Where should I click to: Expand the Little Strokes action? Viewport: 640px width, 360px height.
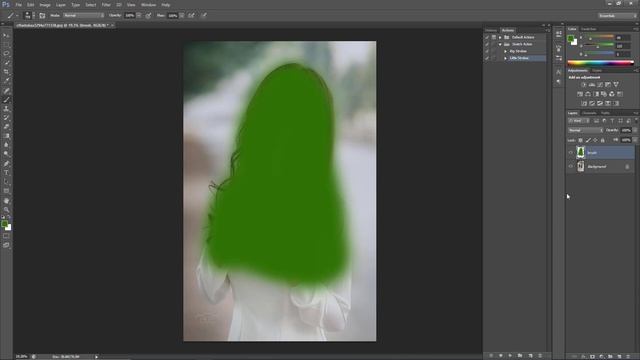click(x=505, y=58)
